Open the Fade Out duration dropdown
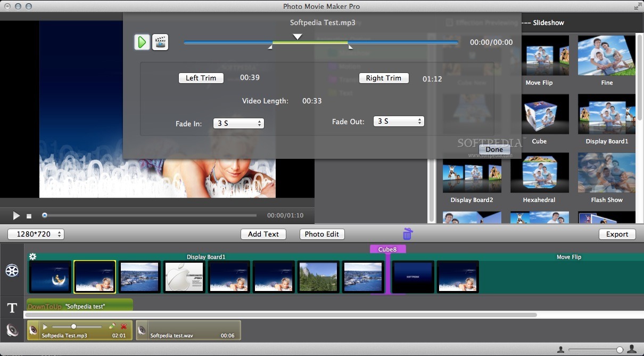644x356 pixels. [x=398, y=121]
